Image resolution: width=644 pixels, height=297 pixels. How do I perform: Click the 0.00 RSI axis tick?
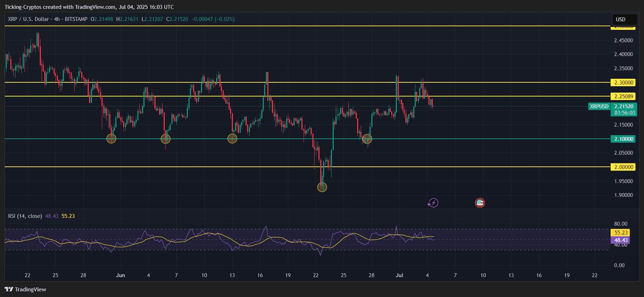tap(620, 265)
